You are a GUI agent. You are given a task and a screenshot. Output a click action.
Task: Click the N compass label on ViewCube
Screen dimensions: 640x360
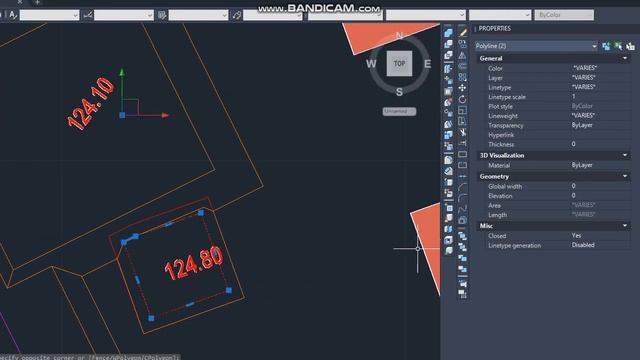pyautogui.click(x=399, y=36)
